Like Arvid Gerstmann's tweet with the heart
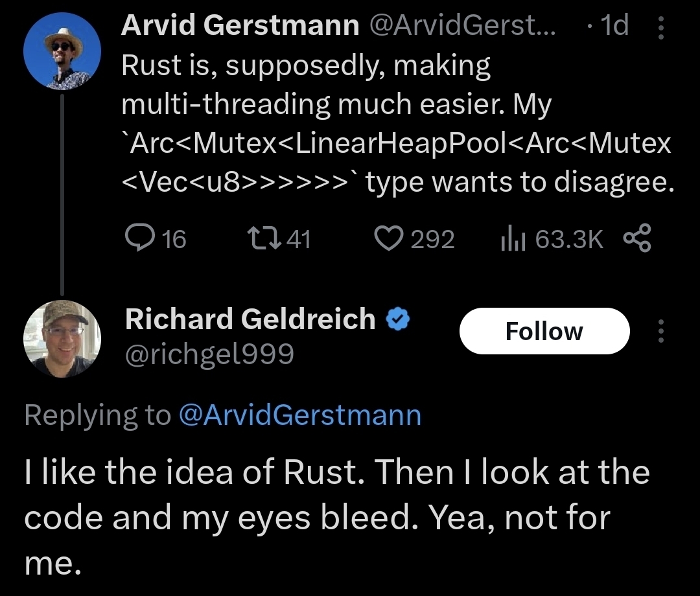 coord(389,240)
